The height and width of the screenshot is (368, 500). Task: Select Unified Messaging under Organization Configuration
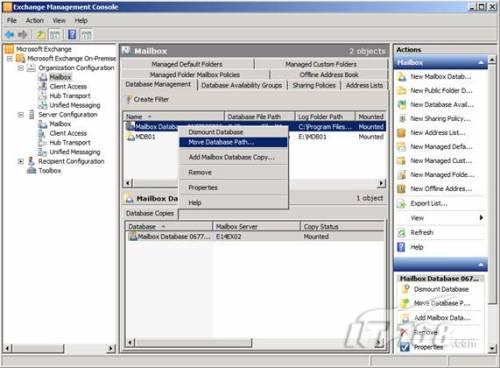coord(75,105)
